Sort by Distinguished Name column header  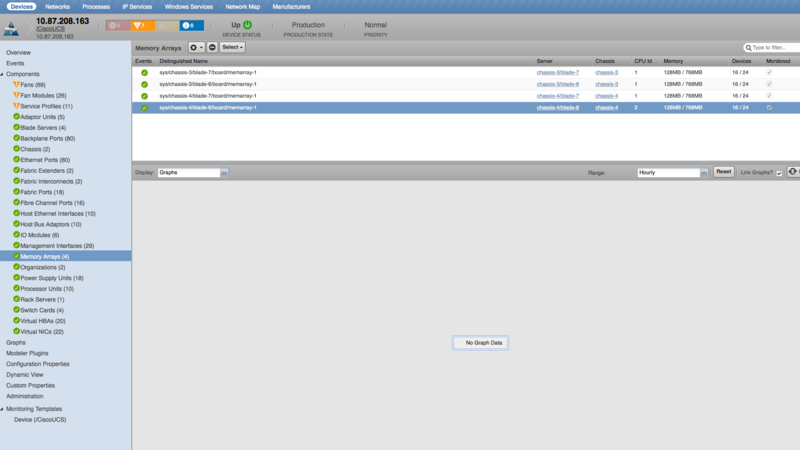click(184, 61)
